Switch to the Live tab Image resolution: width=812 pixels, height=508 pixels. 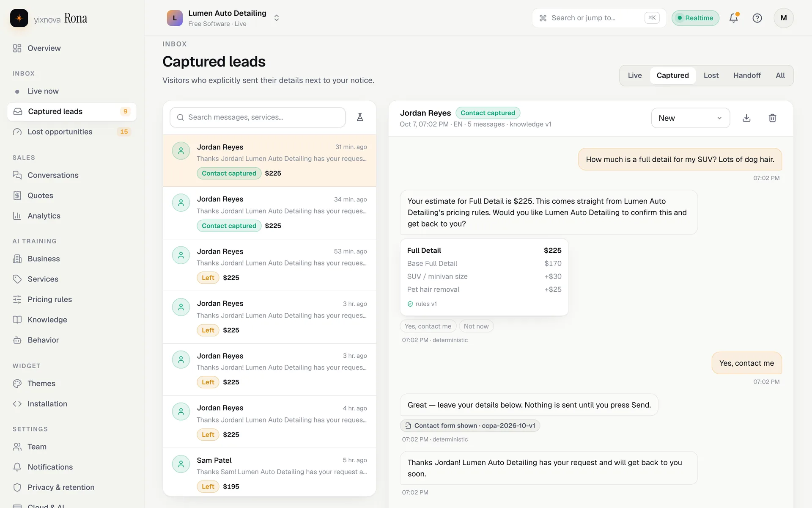pos(634,75)
